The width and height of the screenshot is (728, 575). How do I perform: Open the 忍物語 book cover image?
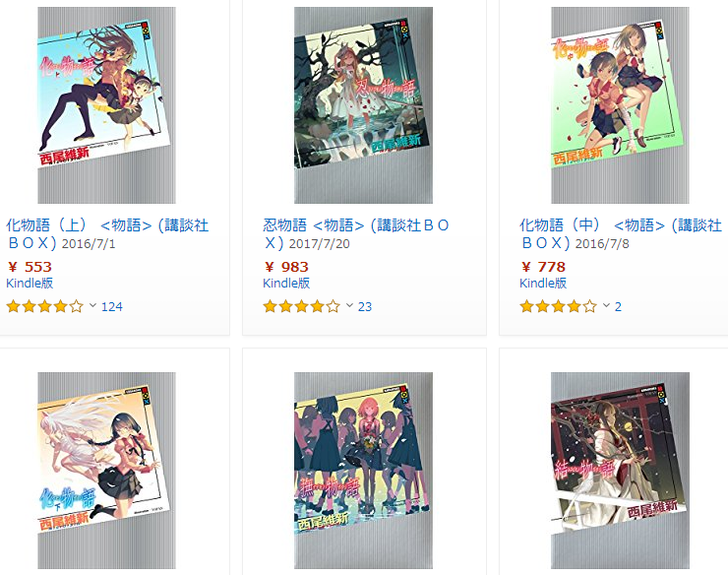tap(364, 105)
